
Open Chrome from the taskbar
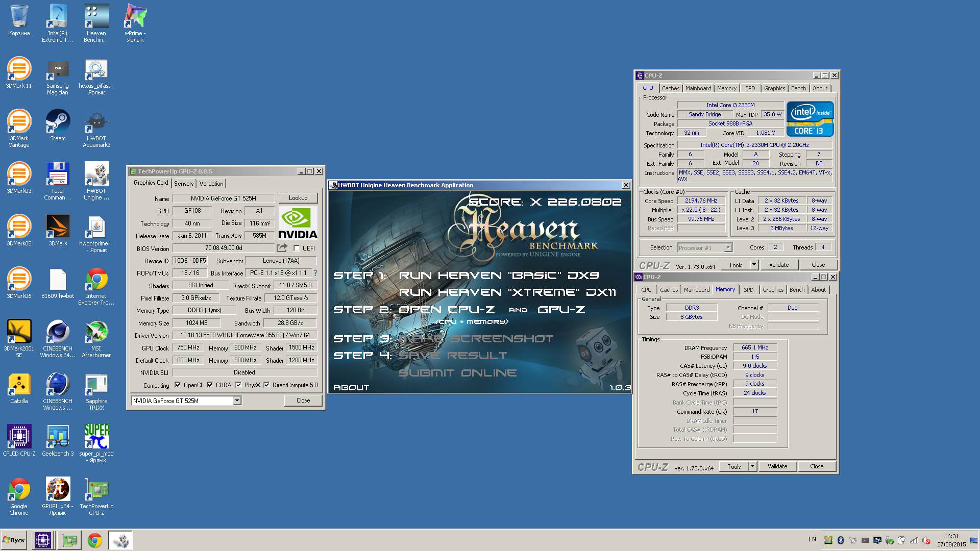tap(95, 540)
